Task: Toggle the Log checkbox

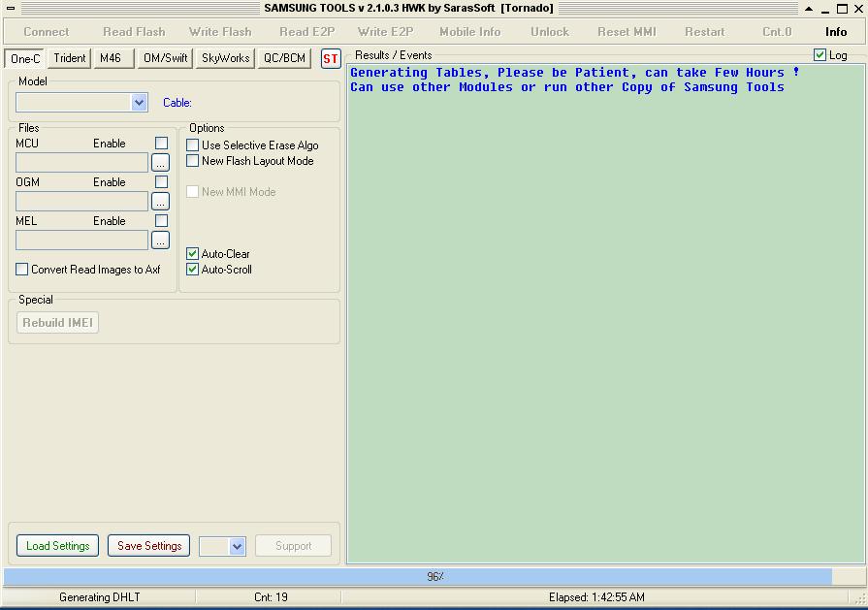Action: (820, 55)
